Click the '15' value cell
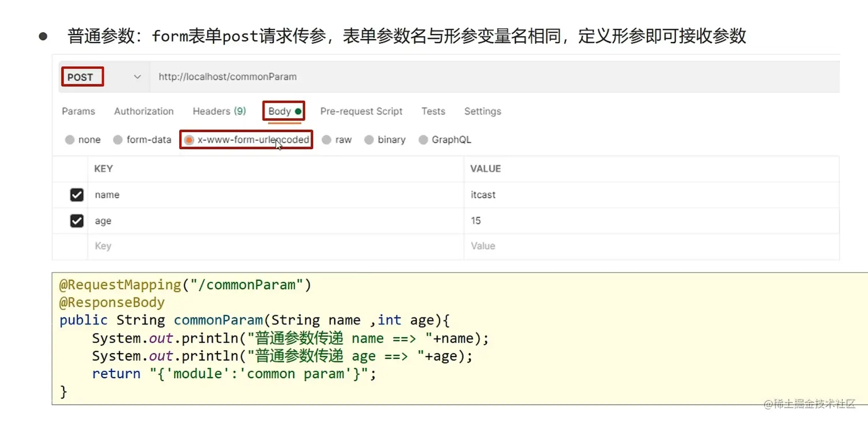The image size is (868, 422). click(x=652, y=221)
